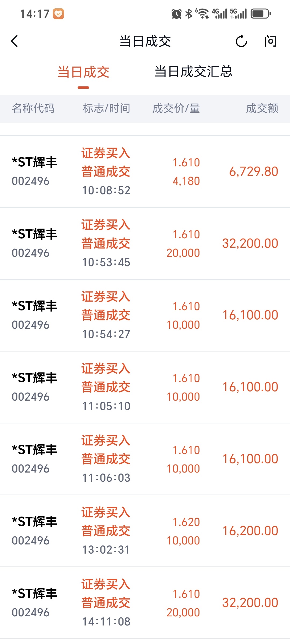This screenshot has width=290, height=644.
Task: Tap the 标志/时间 column header
Action: tap(106, 109)
